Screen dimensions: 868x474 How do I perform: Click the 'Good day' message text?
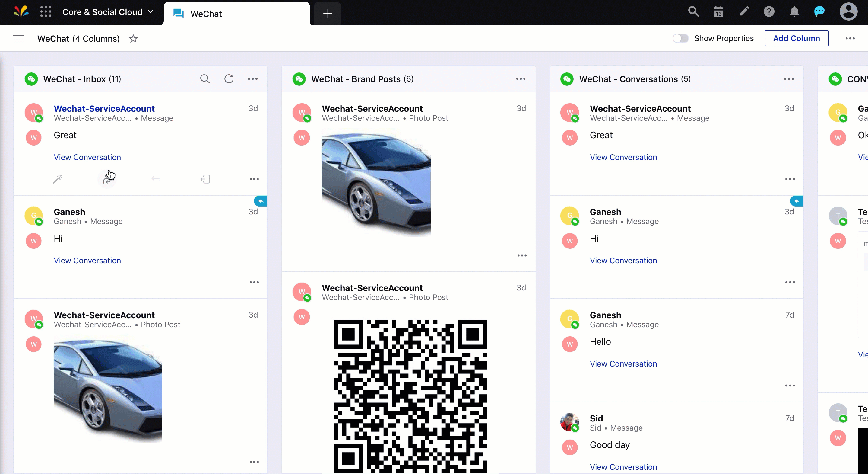610,445
